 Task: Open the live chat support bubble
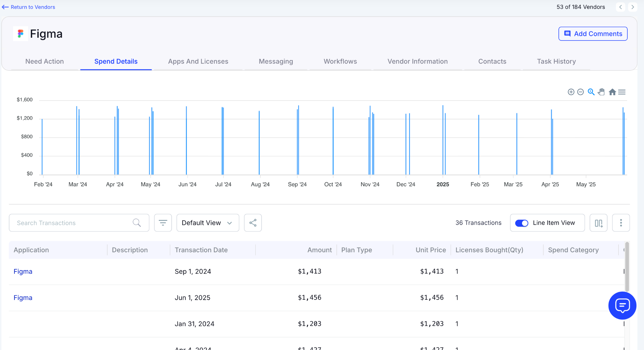tap(622, 305)
